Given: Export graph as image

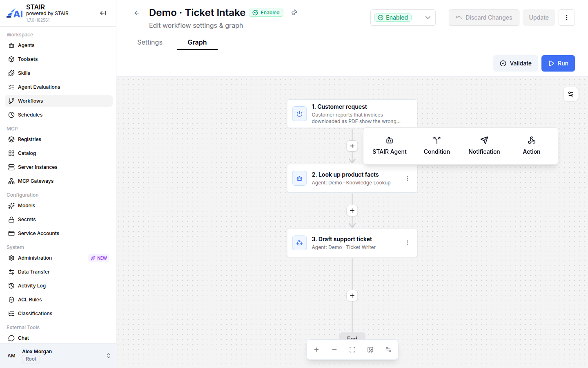Looking at the screenshot, I should click(x=370, y=350).
